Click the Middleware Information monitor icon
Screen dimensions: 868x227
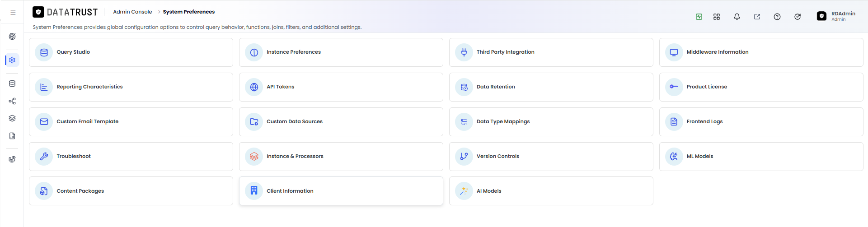coord(674,52)
